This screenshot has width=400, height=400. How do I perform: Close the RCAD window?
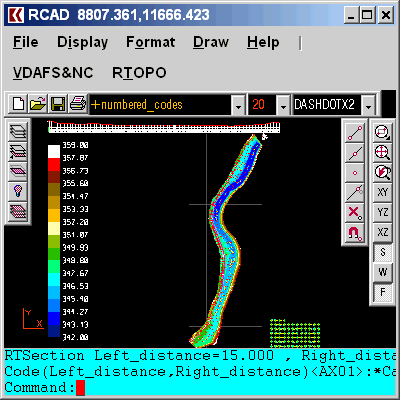[x=386, y=15]
